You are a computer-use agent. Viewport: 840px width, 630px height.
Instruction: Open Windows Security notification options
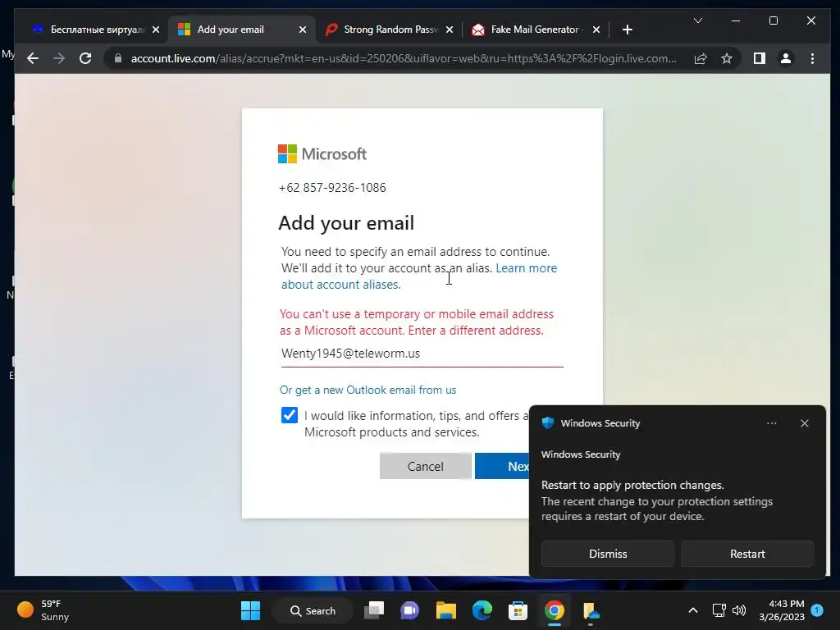[x=771, y=423]
